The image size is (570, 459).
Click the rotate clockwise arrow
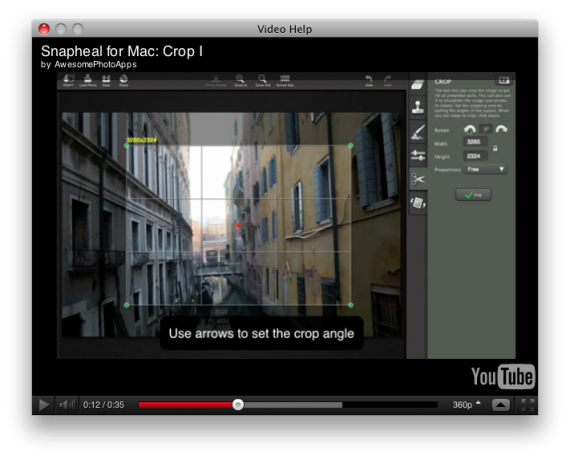[x=501, y=129]
